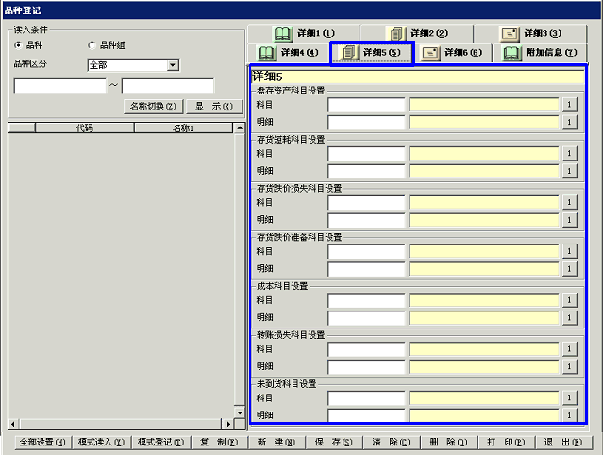This screenshot has width=603, height=455.
Task: Click the 详细4 open-book icon
Action: (x=267, y=53)
